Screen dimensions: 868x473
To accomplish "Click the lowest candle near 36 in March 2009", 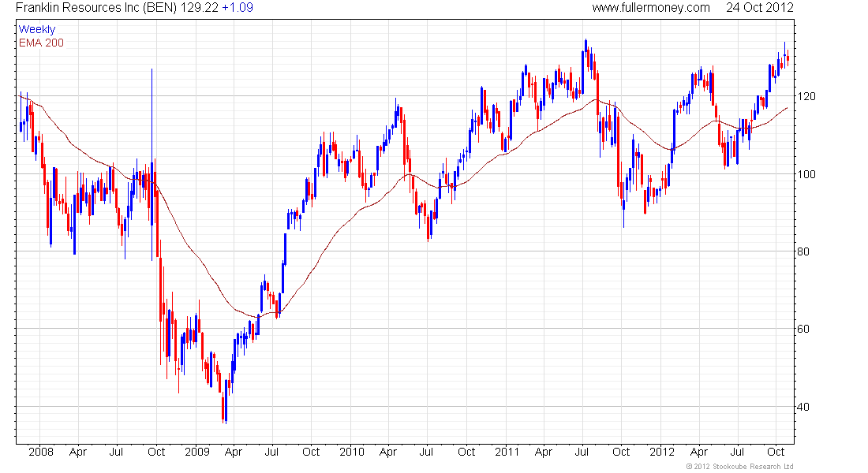I will (226, 402).
